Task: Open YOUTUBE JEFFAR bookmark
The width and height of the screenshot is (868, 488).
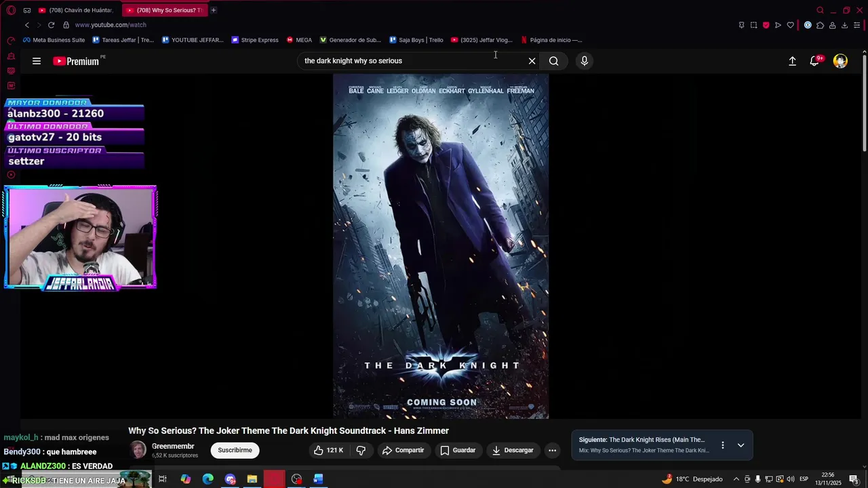Action: point(193,40)
